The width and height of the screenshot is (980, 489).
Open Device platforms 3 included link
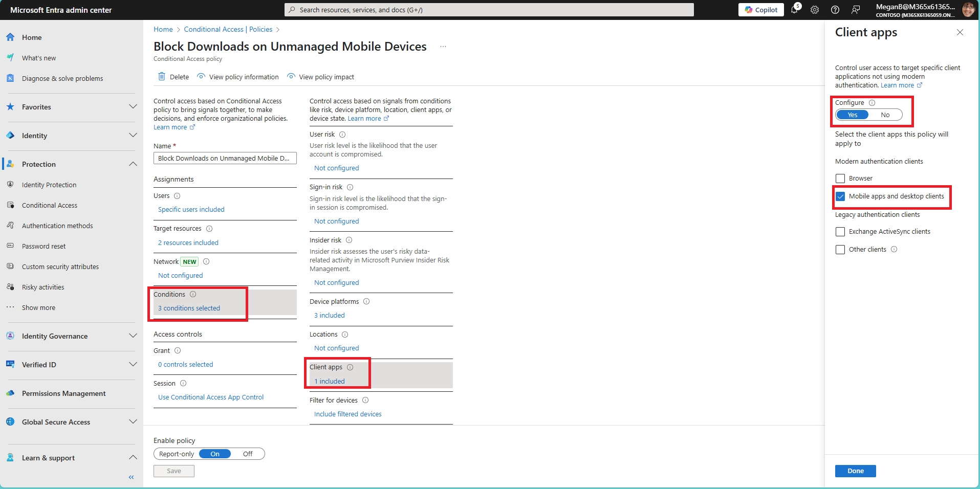click(330, 315)
